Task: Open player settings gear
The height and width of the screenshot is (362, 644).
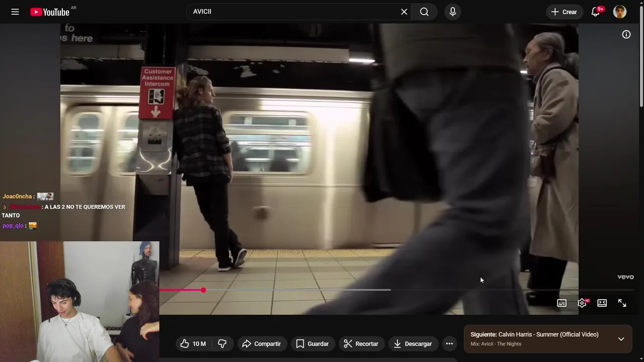Action: tap(582, 303)
